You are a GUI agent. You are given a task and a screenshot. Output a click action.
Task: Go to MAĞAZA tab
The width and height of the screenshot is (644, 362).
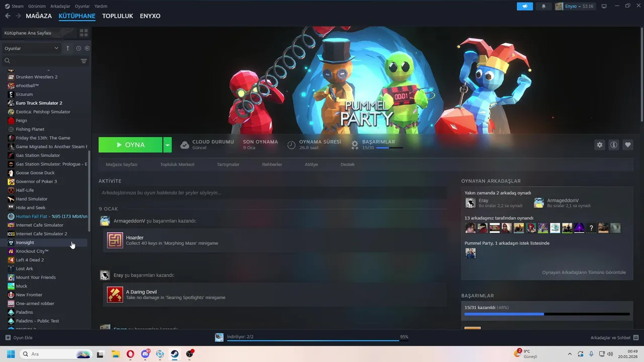tap(39, 16)
